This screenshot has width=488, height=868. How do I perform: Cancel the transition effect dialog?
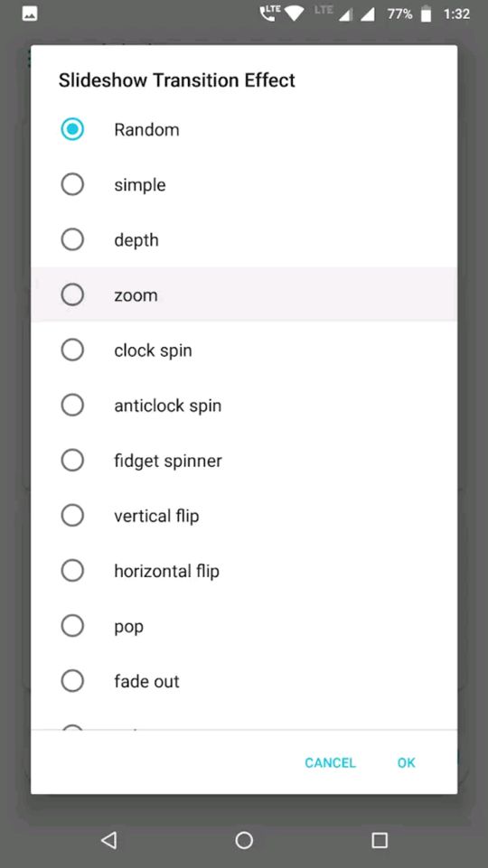pyautogui.click(x=330, y=763)
